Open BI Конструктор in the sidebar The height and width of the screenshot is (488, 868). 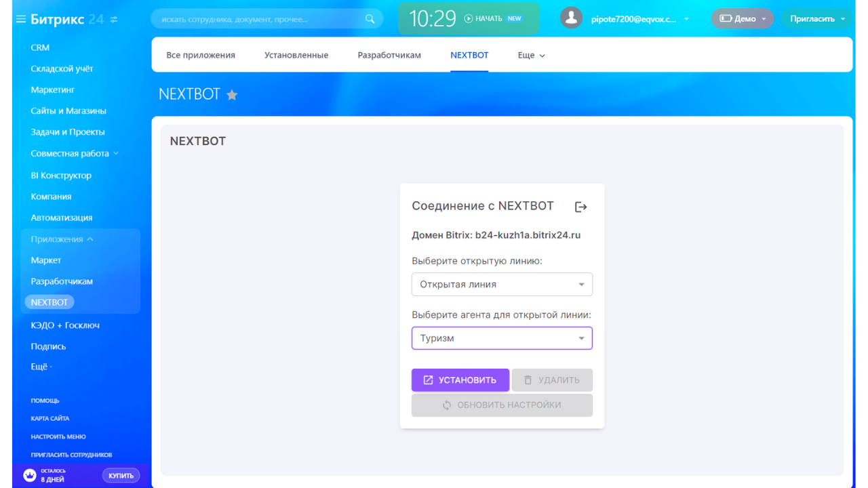(61, 176)
